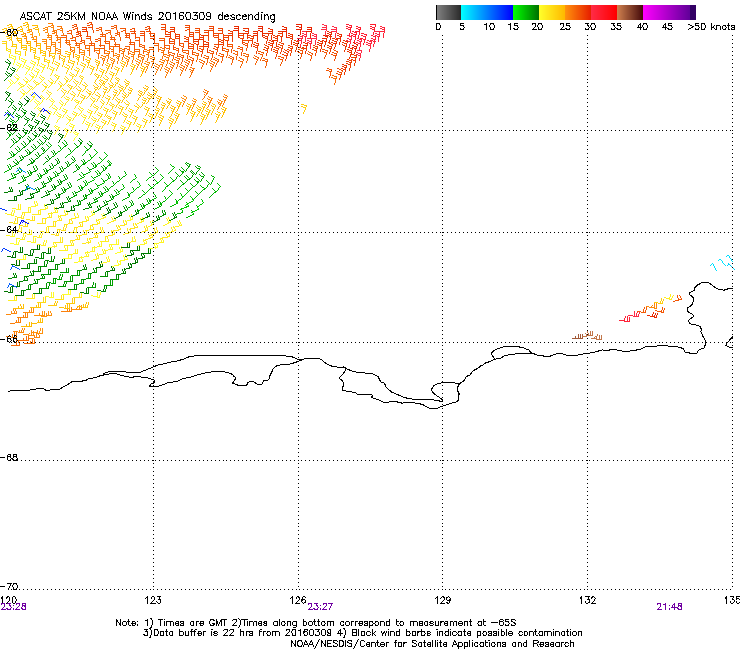
Task: Click the brown wind barbs near longitude 132
Action: click(x=587, y=336)
